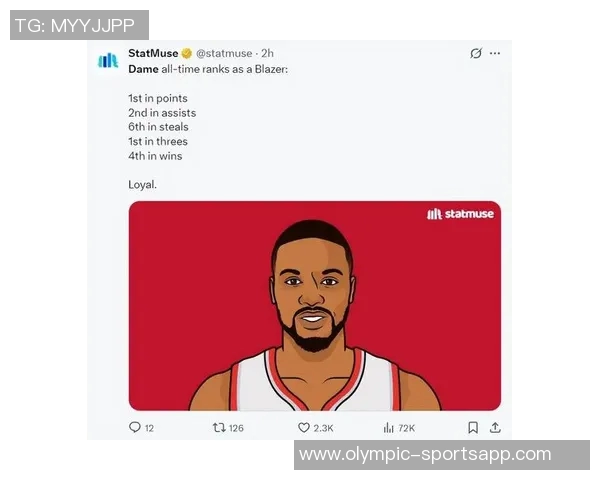Click the 2.3K likes count

pyautogui.click(x=323, y=428)
